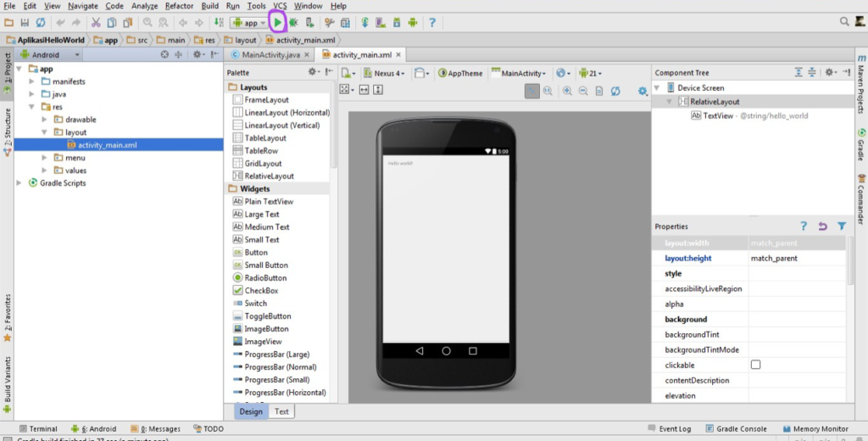Open the TODO tool window

pyautogui.click(x=209, y=429)
